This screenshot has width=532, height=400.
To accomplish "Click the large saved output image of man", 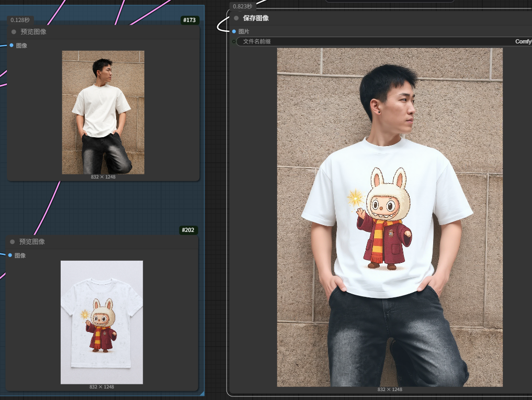I will click(x=390, y=217).
